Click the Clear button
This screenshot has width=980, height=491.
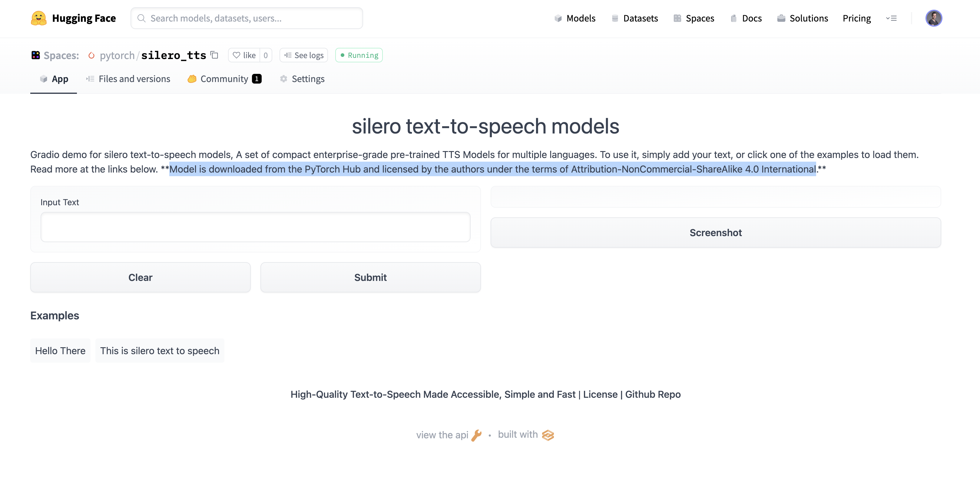[141, 277]
